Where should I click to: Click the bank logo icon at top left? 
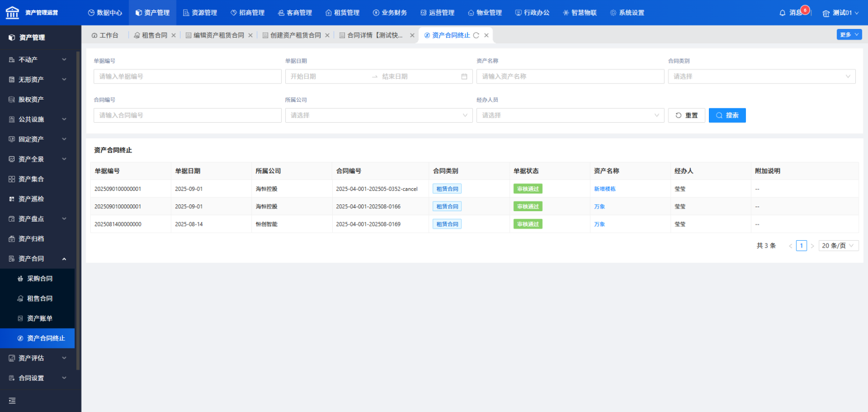pos(12,12)
